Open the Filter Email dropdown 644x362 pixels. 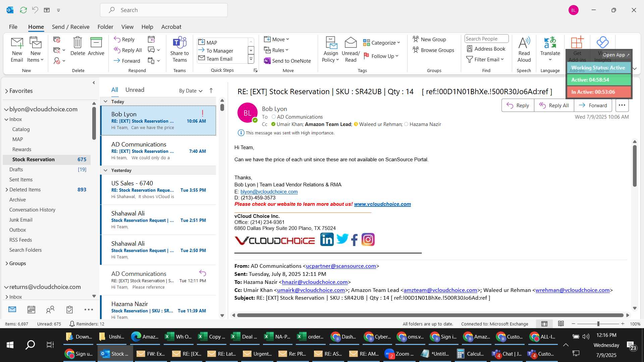(485, 59)
